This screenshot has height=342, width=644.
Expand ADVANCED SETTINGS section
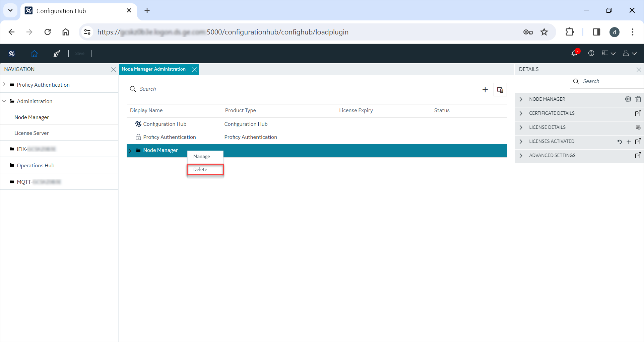tap(521, 156)
